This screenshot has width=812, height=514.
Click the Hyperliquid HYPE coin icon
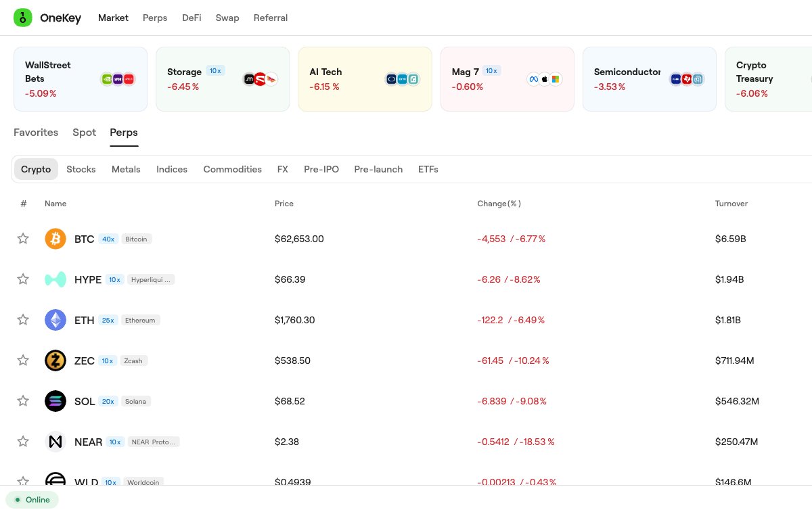55,279
